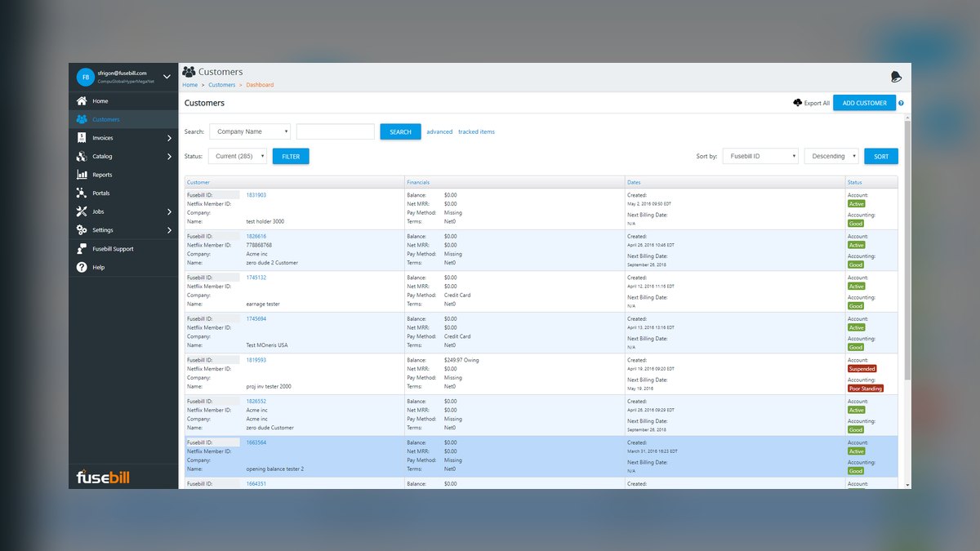Select Customers menu item in sidebar

click(122, 119)
